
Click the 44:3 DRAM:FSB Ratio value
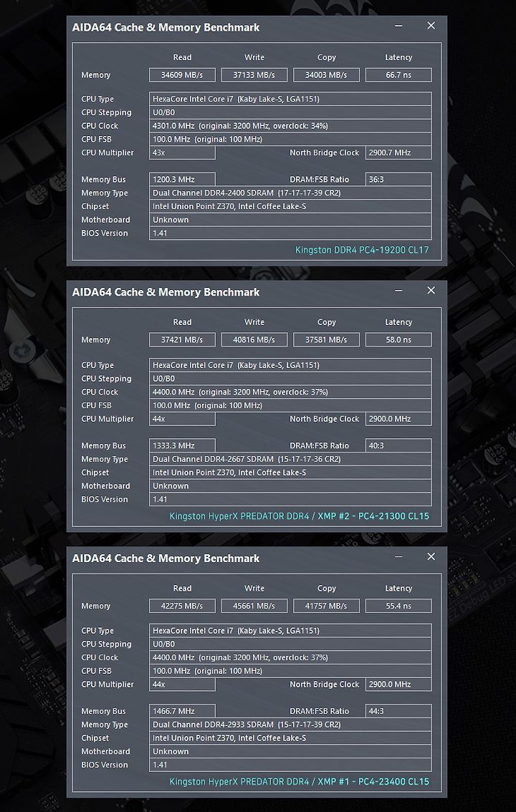point(398,711)
